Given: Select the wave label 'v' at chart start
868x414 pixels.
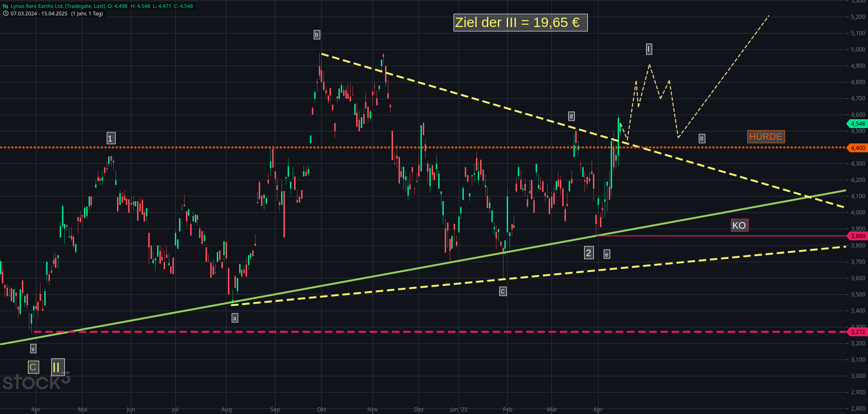Looking at the screenshot, I should click(x=33, y=349).
